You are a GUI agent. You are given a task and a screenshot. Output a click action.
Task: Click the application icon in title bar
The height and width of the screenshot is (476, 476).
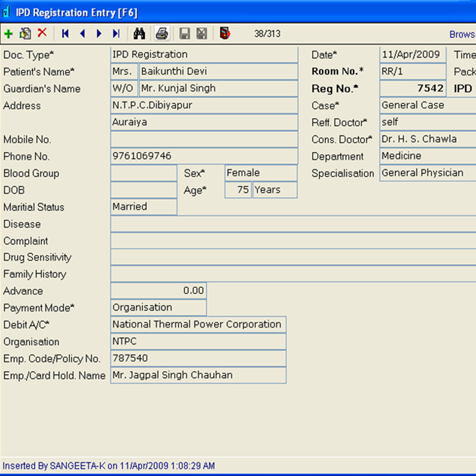7,12
